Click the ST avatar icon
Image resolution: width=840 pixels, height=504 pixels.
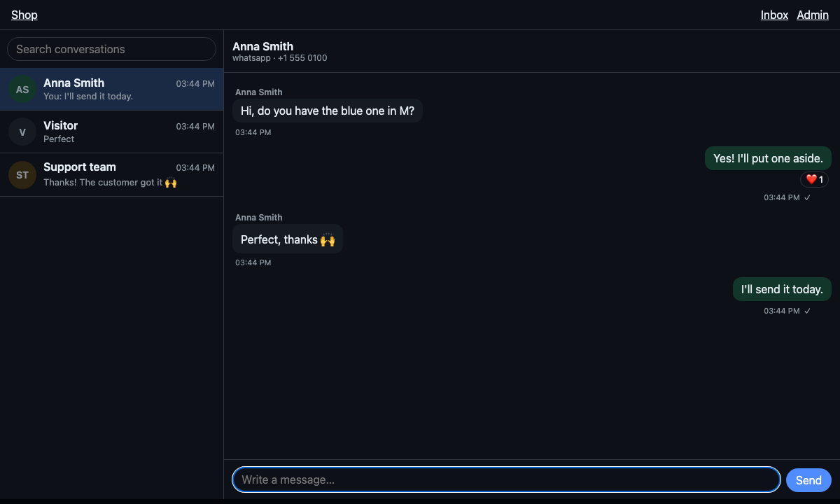(22, 175)
